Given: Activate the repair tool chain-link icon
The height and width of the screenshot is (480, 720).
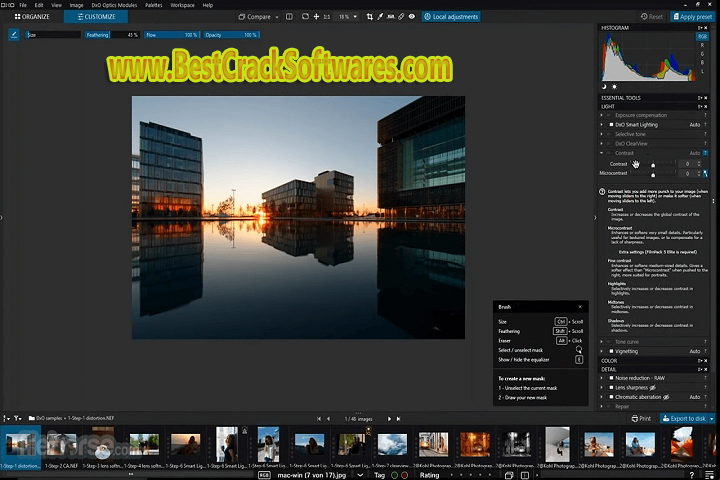Looking at the screenshot, I should pos(401,17).
